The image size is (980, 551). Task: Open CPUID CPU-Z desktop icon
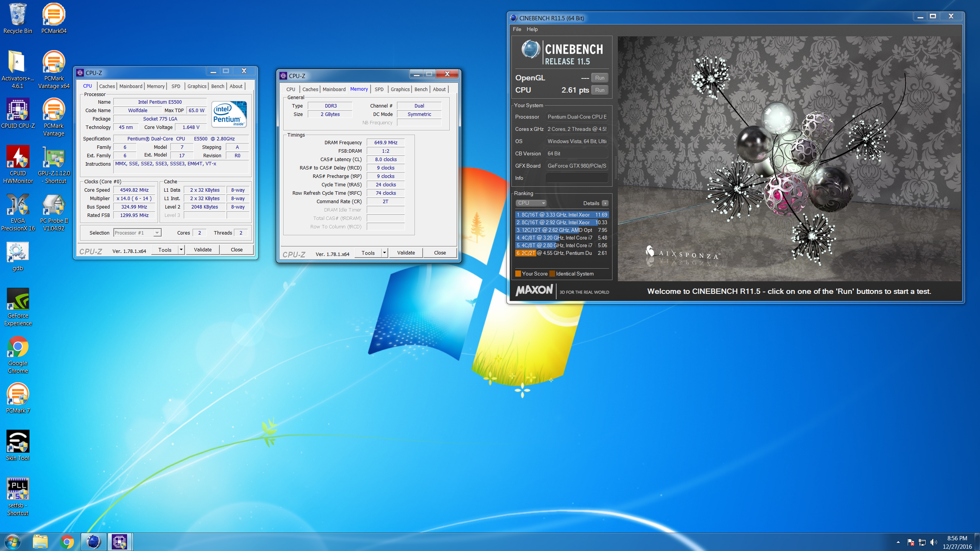pos(18,113)
